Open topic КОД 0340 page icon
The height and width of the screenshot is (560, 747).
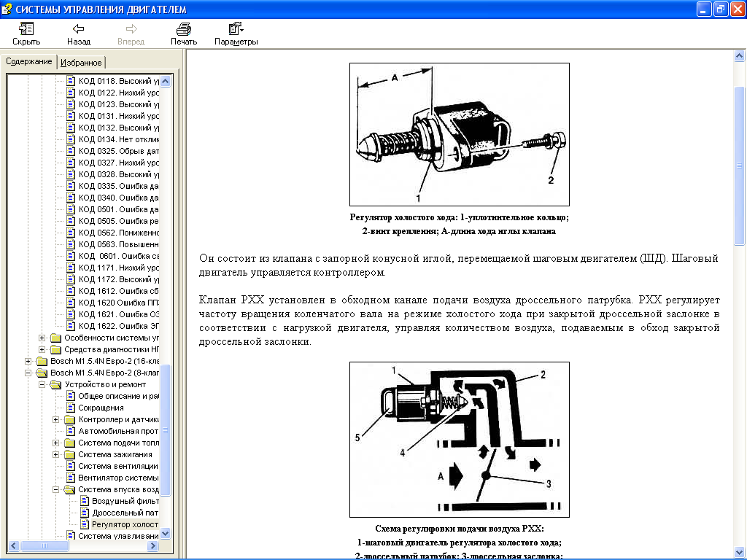click(x=71, y=198)
